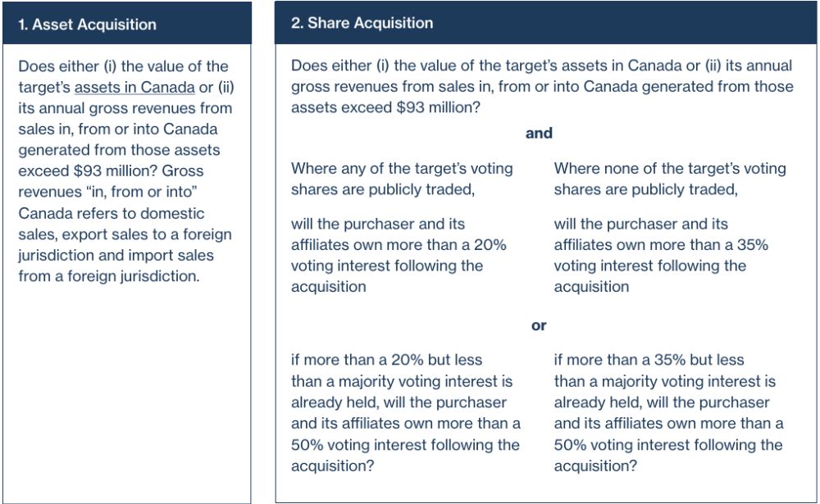
Task: Click 'shares are publicly traded,' in left column
Action: (383, 189)
